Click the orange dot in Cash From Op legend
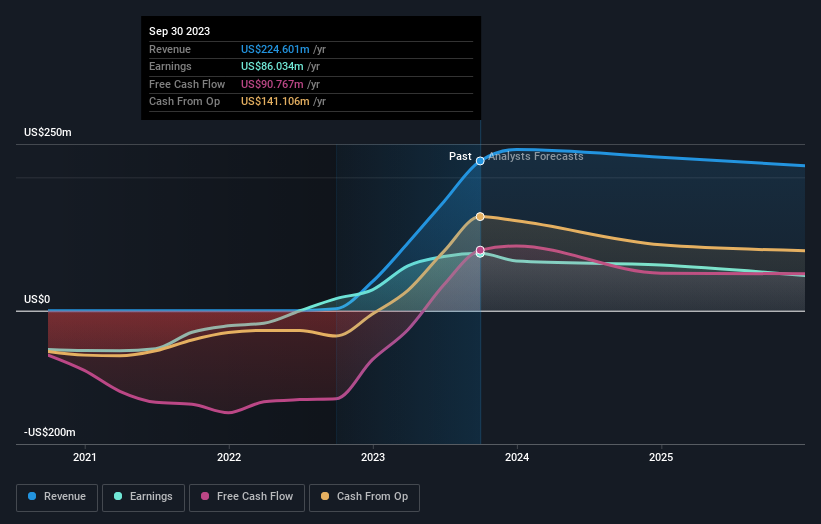Image resolution: width=821 pixels, height=524 pixels. click(x=325, y=496)
